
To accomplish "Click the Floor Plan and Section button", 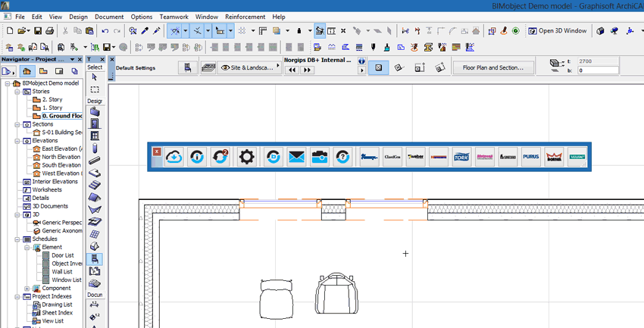I will click(x=493, y=67).
